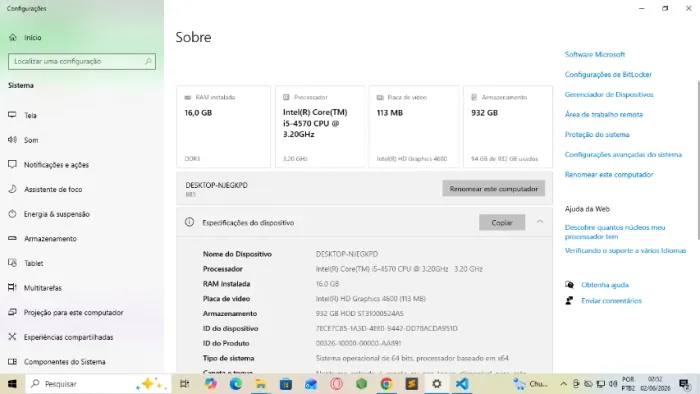Image resolution: width=700 pixels, height=394 pixels.
Task: Open Descobrir quantos núcleos meu processador tem link
Action: [x=615, y=232]
